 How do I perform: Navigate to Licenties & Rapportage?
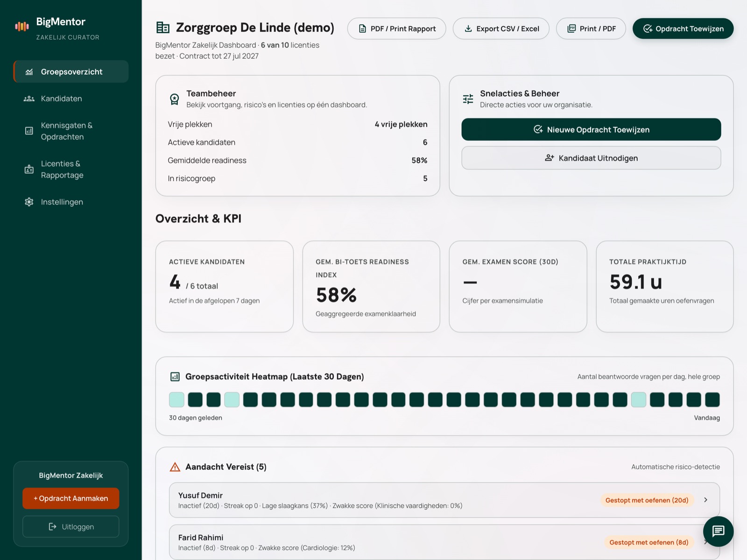(71, 170)
